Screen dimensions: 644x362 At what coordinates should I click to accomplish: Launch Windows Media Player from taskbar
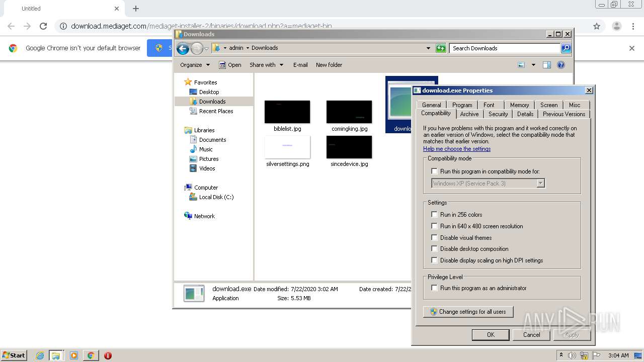click(74, 355)
